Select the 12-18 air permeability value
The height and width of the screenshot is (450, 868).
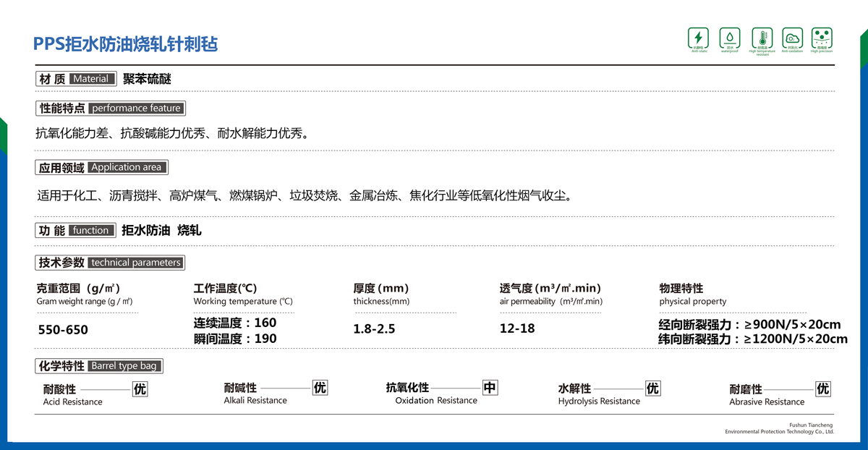517,328
